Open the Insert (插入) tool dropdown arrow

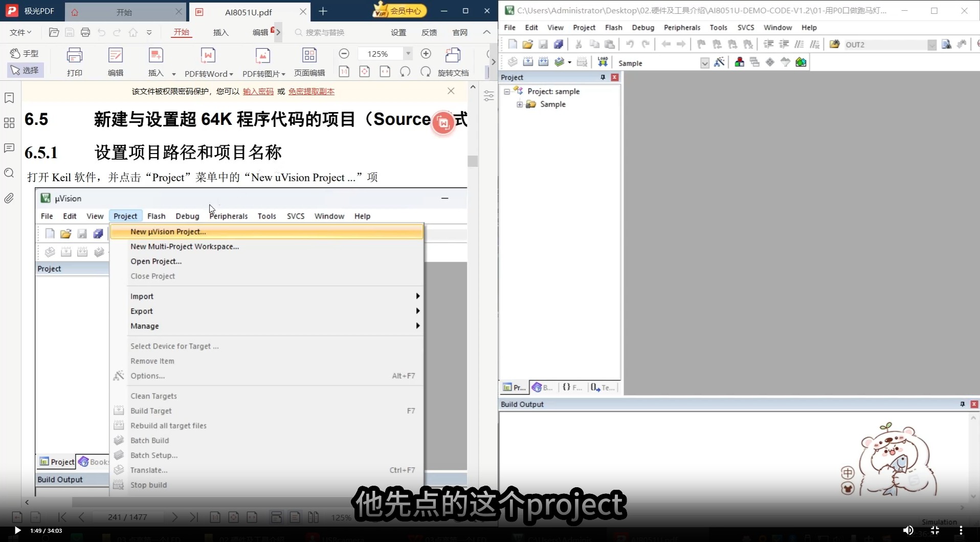(x=174, y=74)
